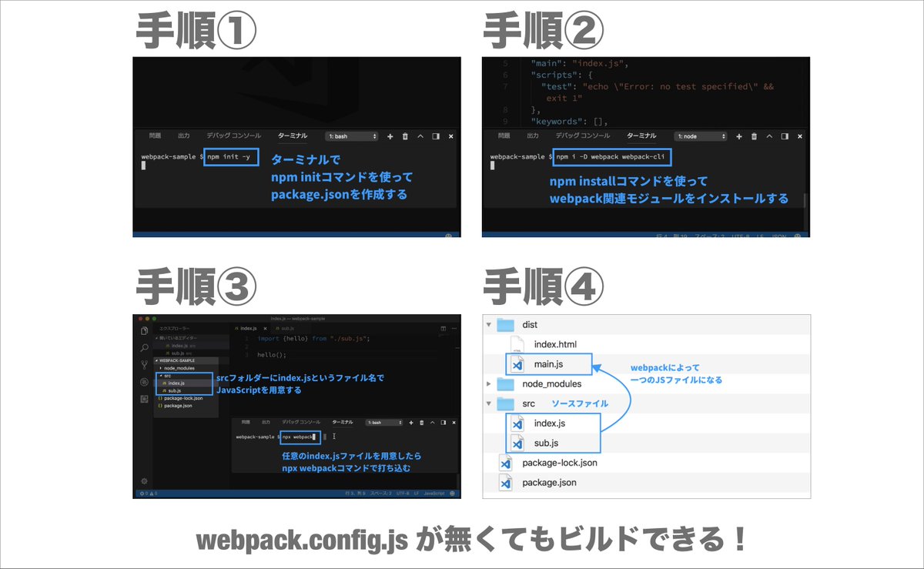The height and width of the screenshot is (569, 924).
Task: Select ターミナル tab in step 2 panel
Action: 641,136
